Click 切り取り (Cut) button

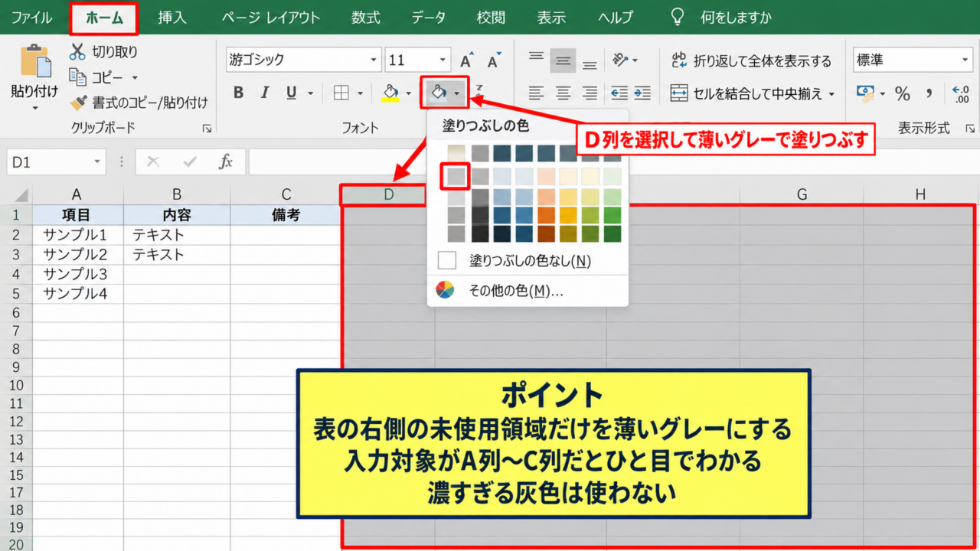click(x=103, y=52)
